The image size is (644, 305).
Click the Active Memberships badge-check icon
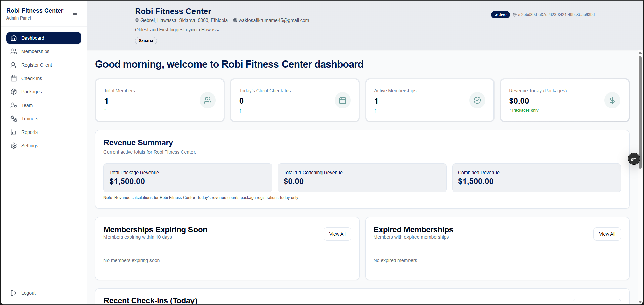477,100
